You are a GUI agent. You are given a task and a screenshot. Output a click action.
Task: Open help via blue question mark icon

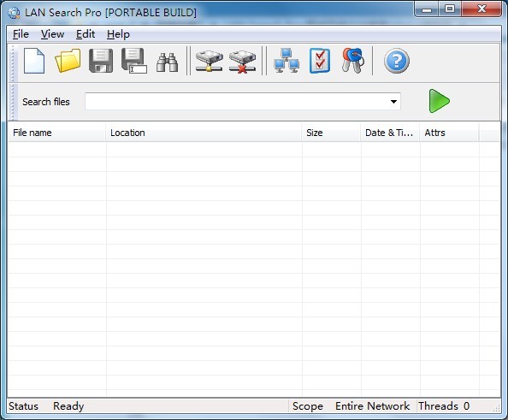click(x=397, y=61)
